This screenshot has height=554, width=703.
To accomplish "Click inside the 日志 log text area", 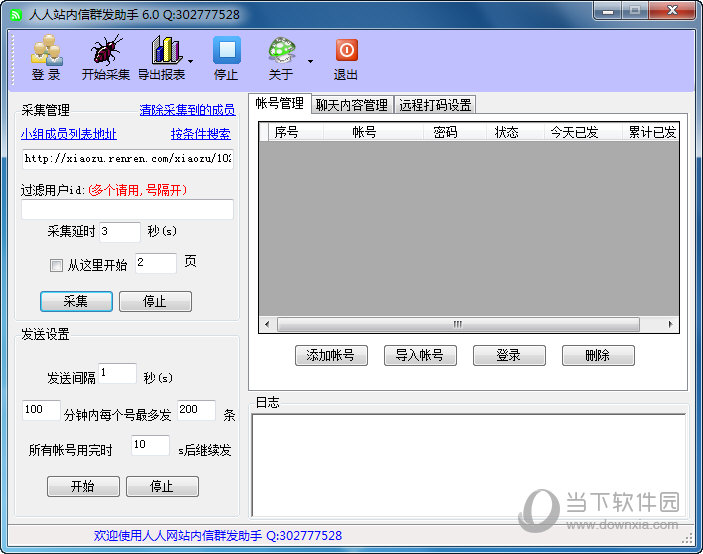I will (x=469, y=465).
